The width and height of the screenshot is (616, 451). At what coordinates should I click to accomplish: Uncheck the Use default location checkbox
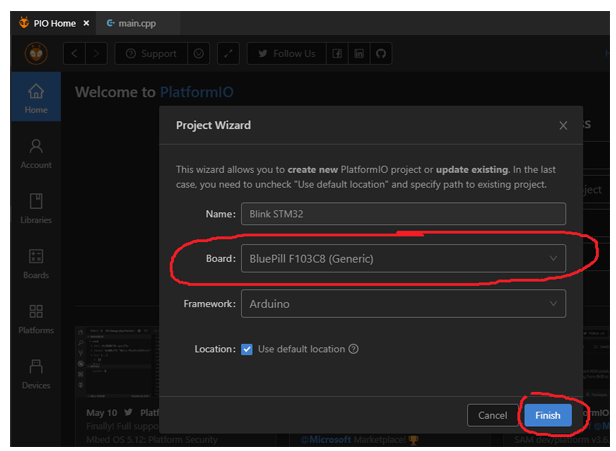click(x=247, y=349)
